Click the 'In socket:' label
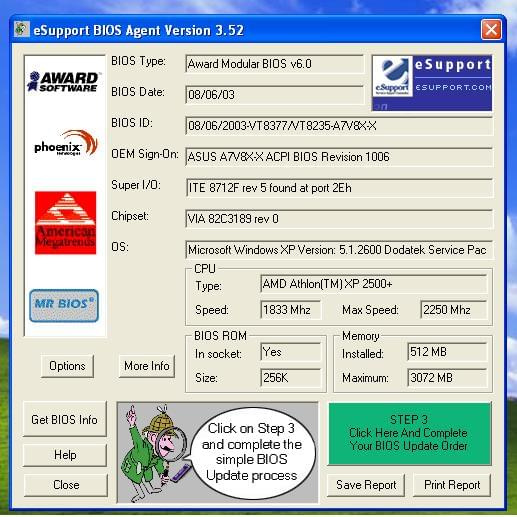Image resolution: width=517 pixels, height=517 pixels. point(218,354)
